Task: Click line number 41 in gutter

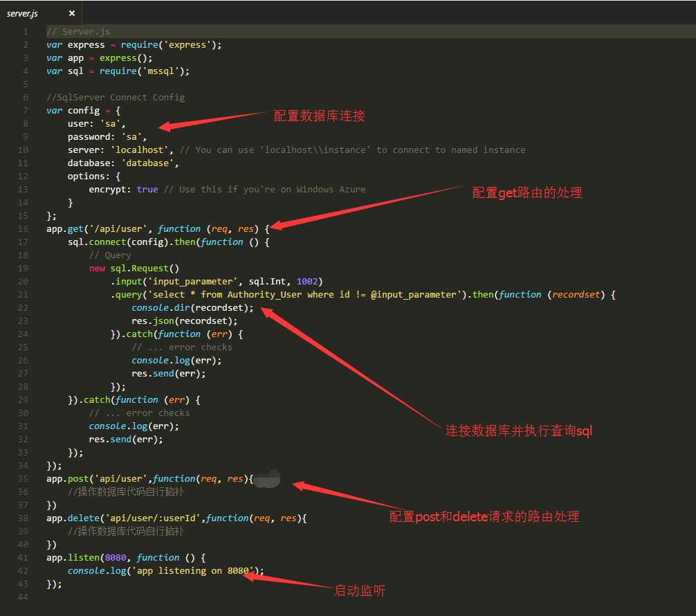Action: (23, 558)
